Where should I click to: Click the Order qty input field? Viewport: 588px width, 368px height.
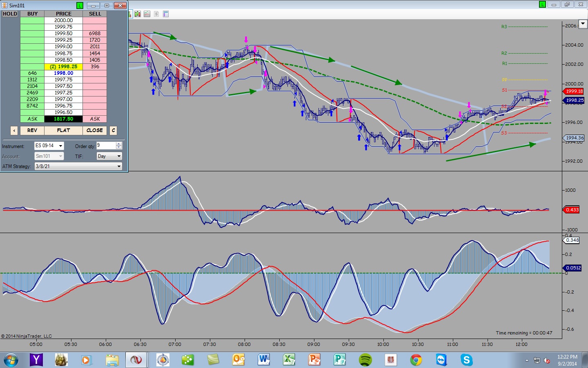click(x=106, y=146)
